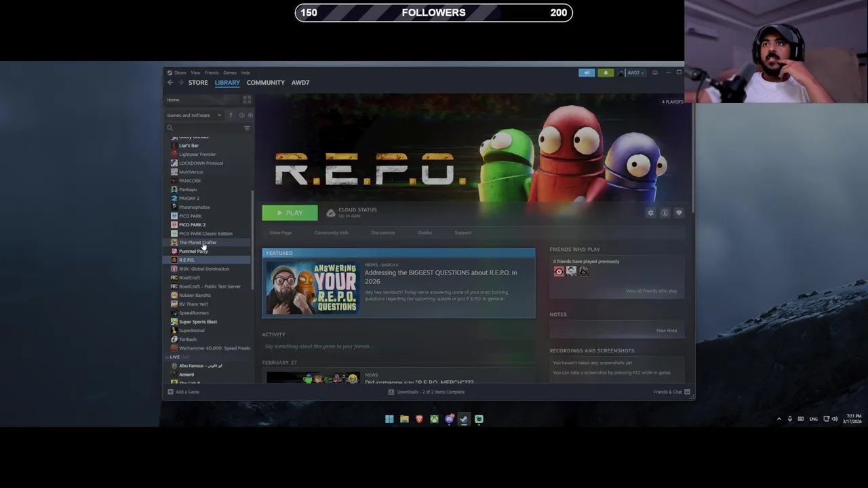Open the Community Hub link
The height and width of the screenshot is (488, 868).
[331, 232]
